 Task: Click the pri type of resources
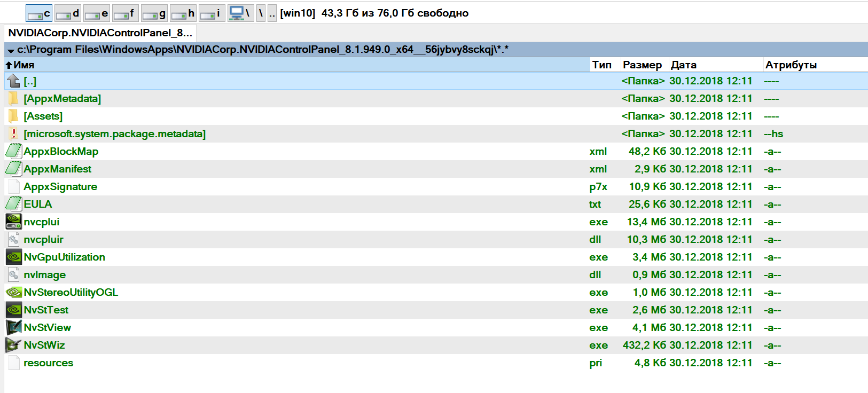tap(596, 363)
